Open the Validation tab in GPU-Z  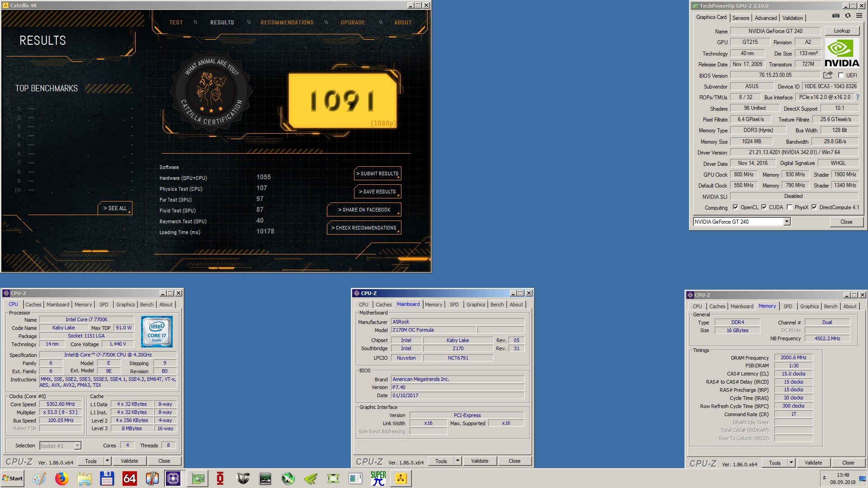click(x=793, y=18)
